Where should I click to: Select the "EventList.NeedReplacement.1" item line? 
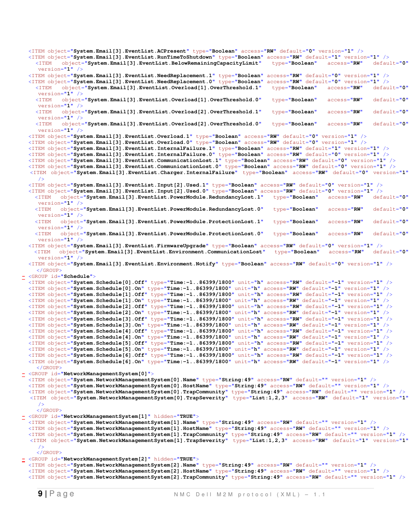pyautogui.click(x=209, y=75)
